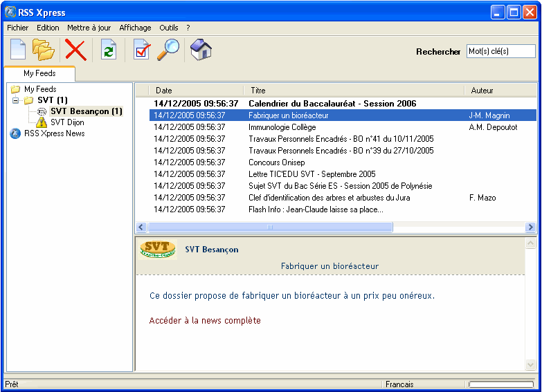This screenshot has width=542, height=392.
Task: Click the list horizontal scrollbar thumb
Action: pyautogui.click(x=270, y=227)
